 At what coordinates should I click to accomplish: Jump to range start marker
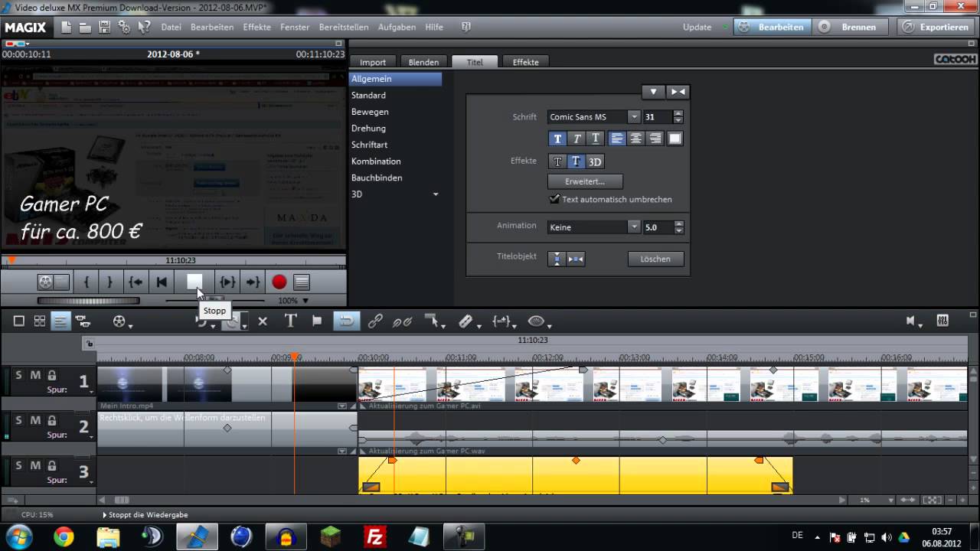click(x=136, y=282)
